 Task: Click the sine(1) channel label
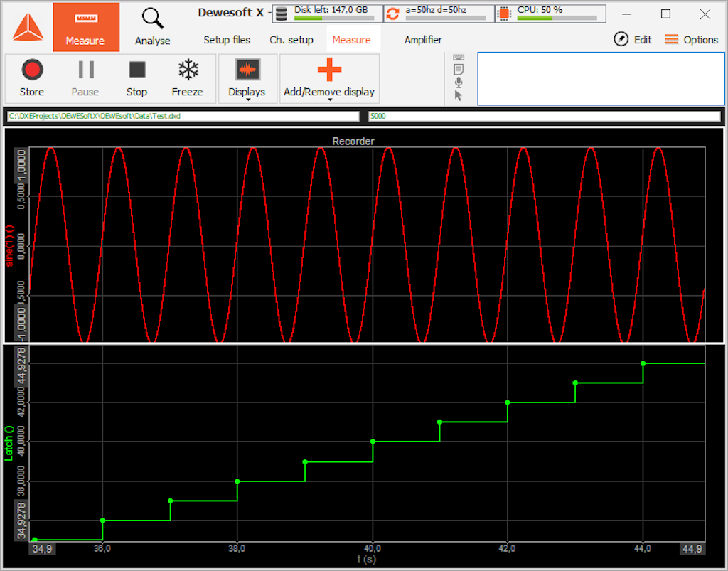tap(10, 246)
